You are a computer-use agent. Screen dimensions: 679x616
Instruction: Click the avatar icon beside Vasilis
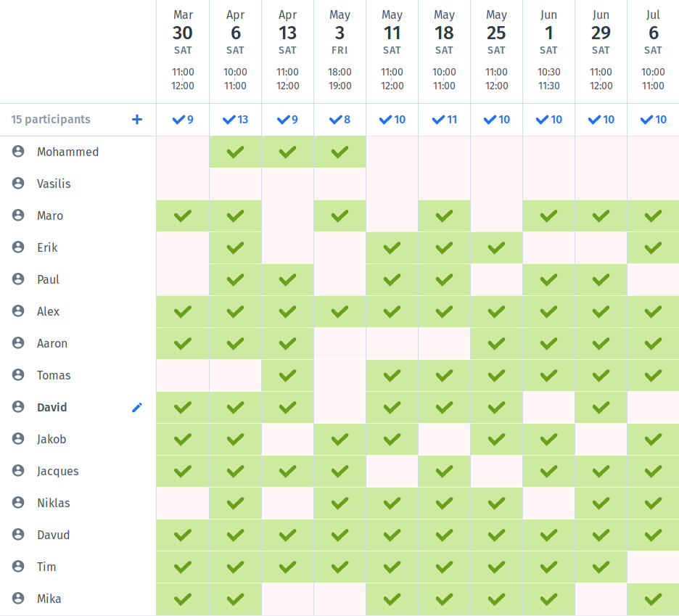point(18,184)
